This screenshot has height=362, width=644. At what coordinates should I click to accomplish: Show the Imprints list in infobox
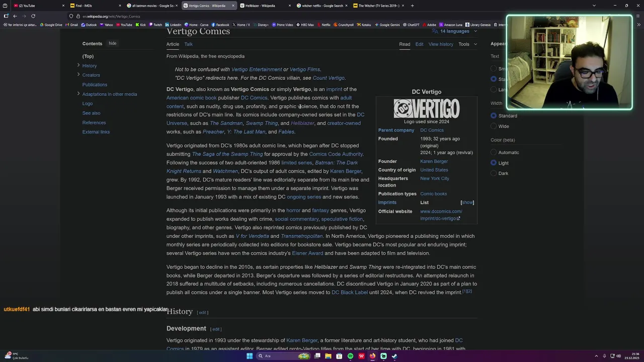(x=467, y=202)
